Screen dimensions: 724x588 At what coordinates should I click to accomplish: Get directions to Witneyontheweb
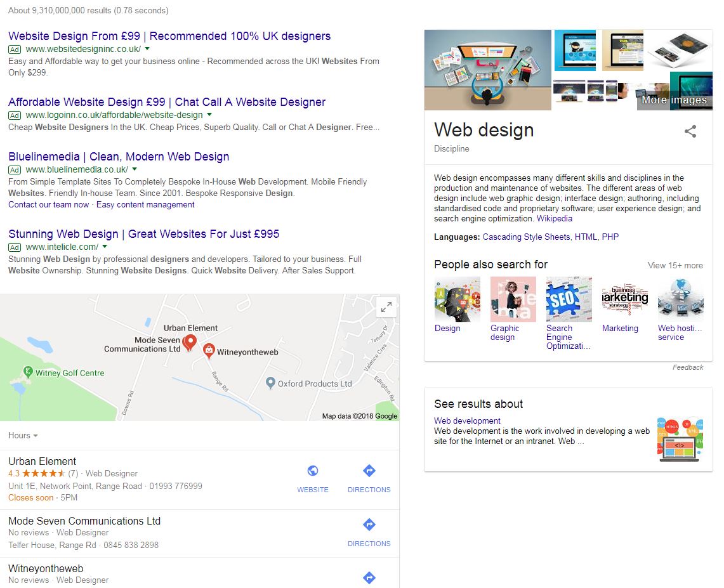[x=369, y=577]
